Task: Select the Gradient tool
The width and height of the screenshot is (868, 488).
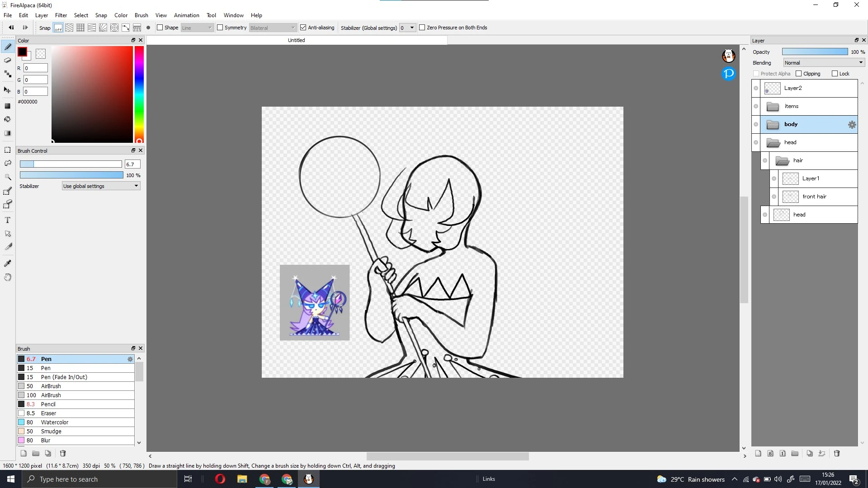Action: (7, 133)
